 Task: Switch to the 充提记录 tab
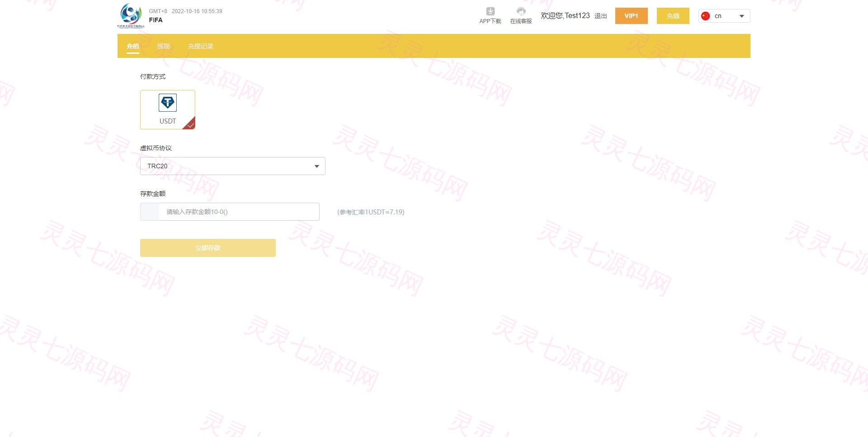201,46
